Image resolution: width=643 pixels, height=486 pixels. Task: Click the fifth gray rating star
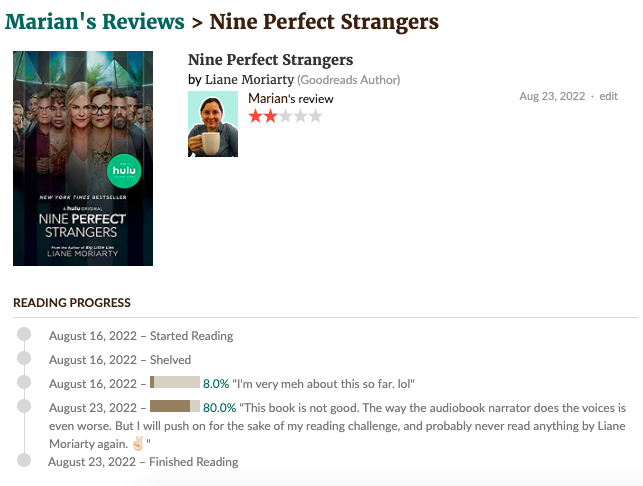pyautogui.click(x=315, y=116)
